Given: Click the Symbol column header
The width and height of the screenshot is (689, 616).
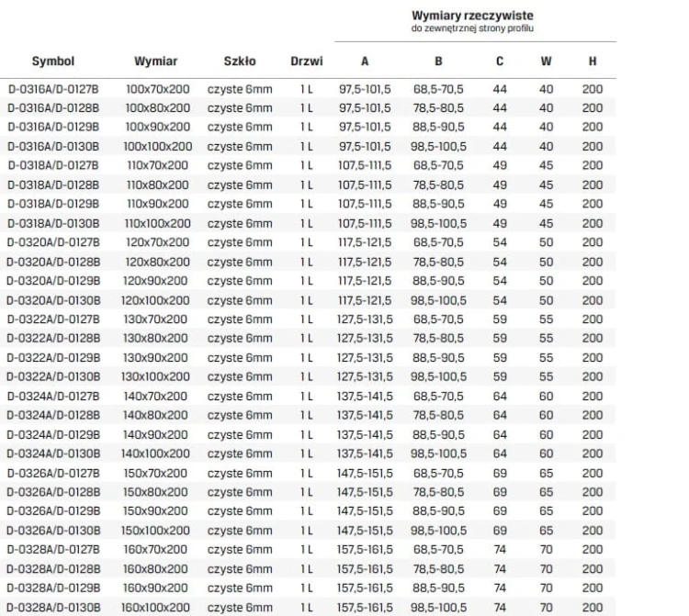Looking at the screenshot, I should pos(53,61).
